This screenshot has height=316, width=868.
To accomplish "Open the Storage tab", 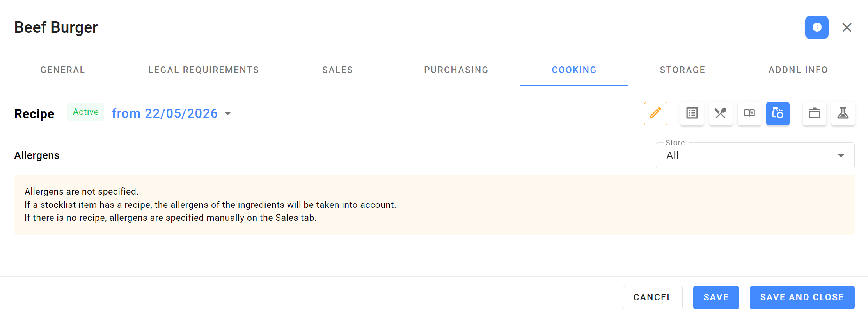I will 683,70.
